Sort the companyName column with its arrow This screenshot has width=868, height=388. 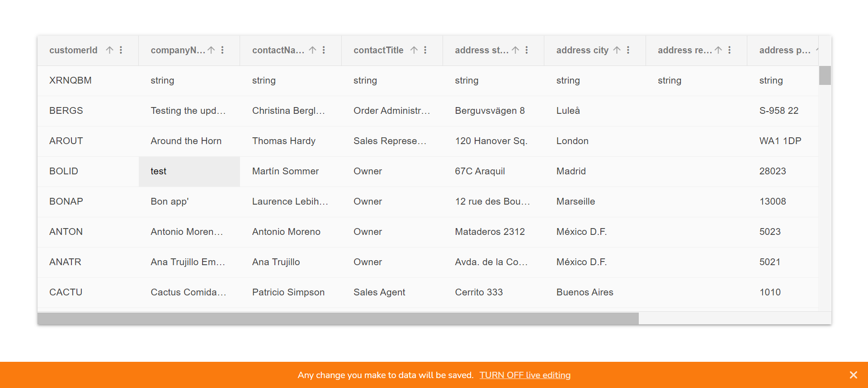point(211,50)
